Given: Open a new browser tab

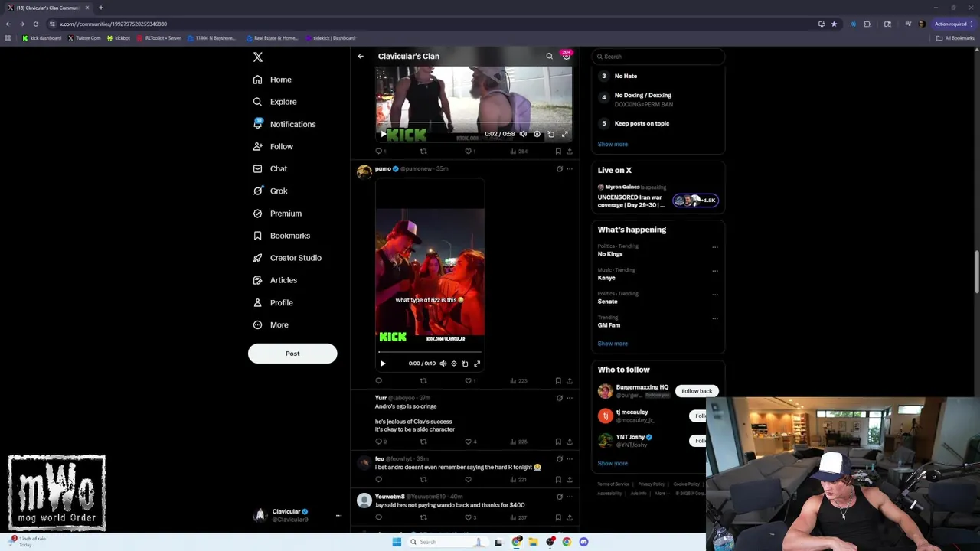Looking at the screenshot, I should (x=100, y=8).
